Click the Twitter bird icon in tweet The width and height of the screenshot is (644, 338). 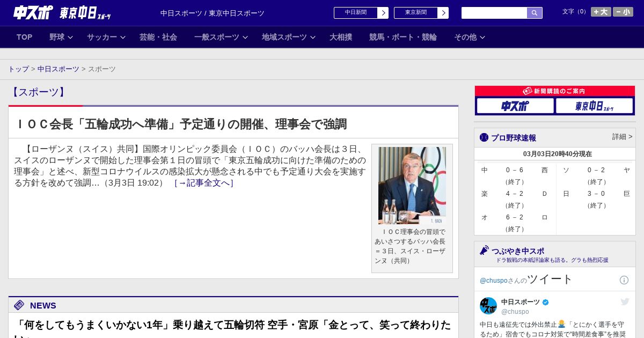pyautogui.click(x=625, y=302)
